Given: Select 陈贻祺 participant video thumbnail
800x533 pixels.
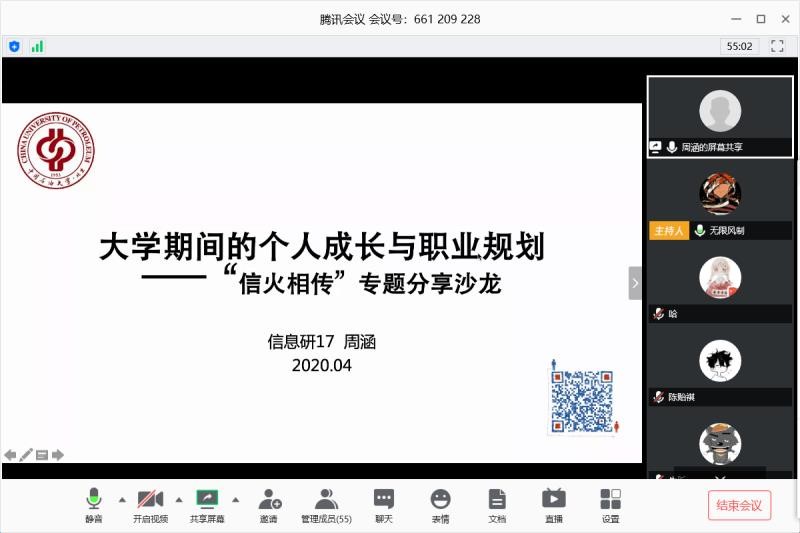Looking at the screenshot, I should (x=720, y=370).
